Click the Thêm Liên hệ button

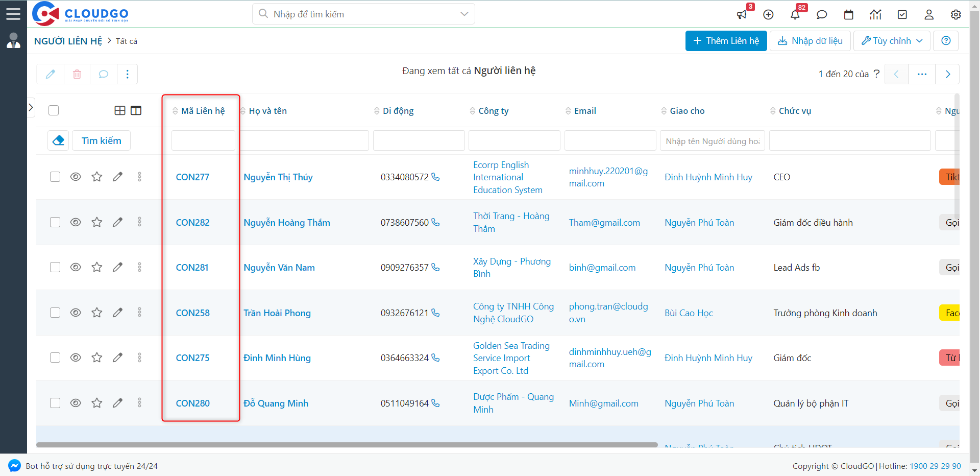click(x=726, y=41)
